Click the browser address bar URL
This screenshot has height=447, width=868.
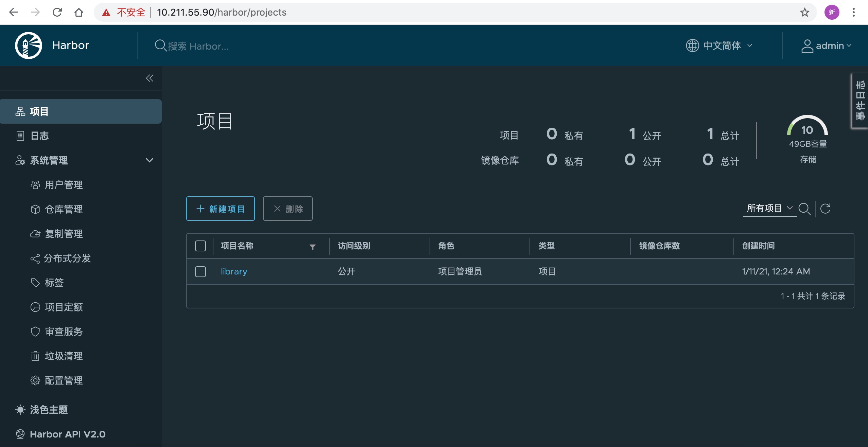click(x=222, y=13)
